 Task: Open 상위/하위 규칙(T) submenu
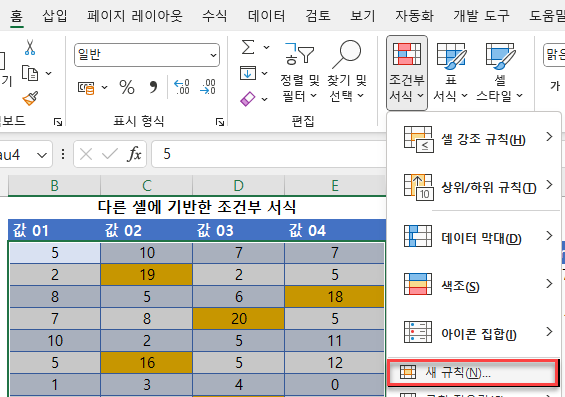coord(474,187)
